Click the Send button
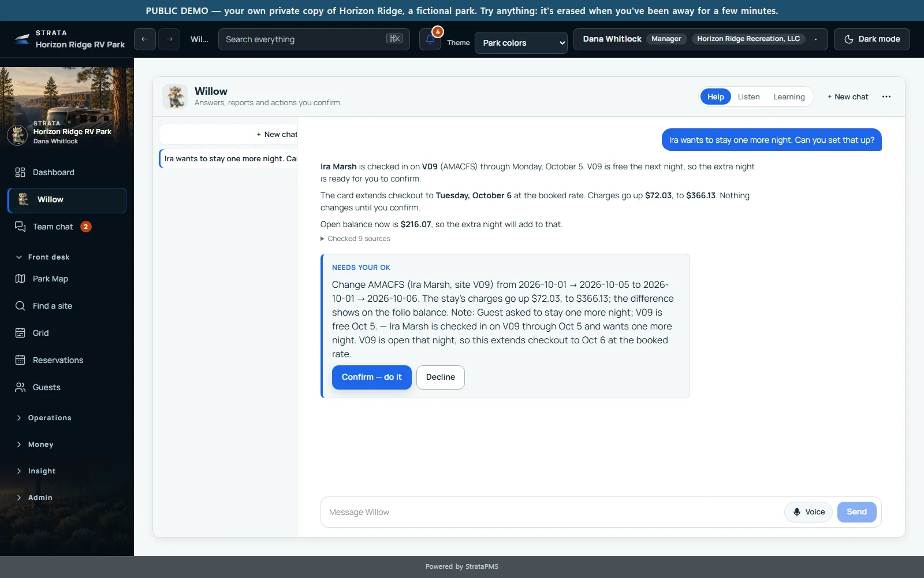Image resolution: width=924 pixels, height=578 pixels. pyautogui.click(x=857, y=512)
